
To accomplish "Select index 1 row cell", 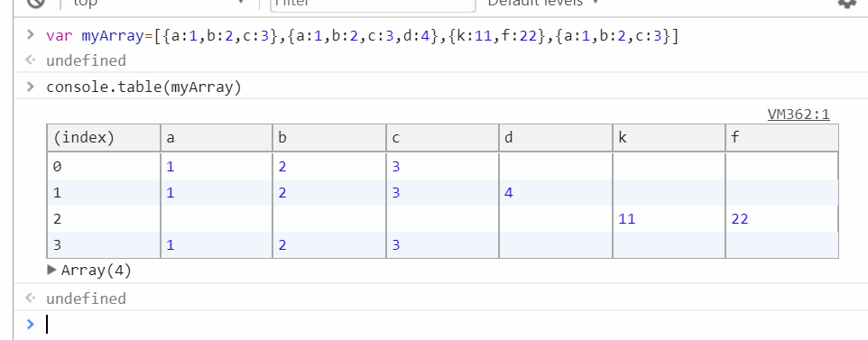I will [104, 193].
